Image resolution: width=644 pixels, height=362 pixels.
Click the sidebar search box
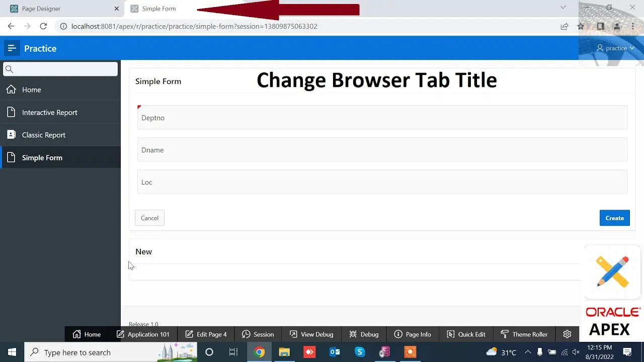pos(60,69)
